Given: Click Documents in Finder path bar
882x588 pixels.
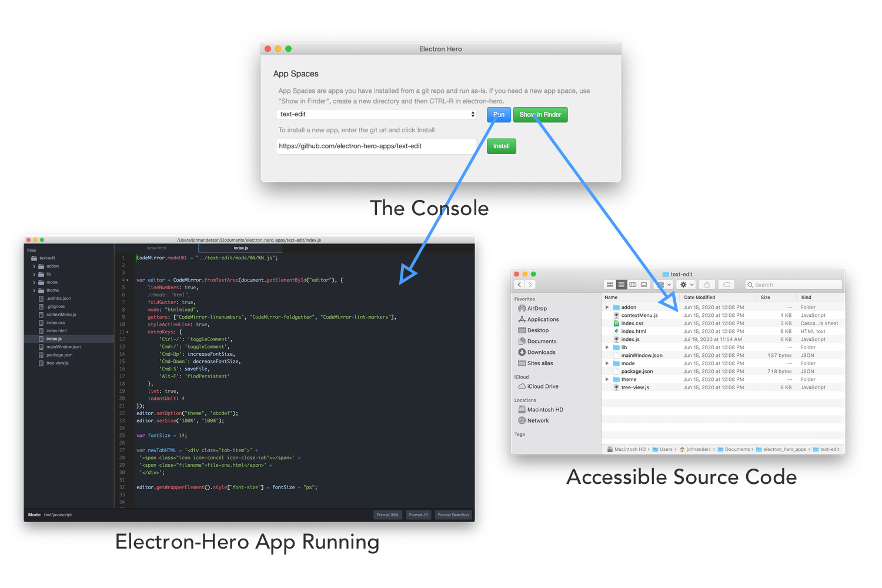Looking at the screenshot, I should point(734,449).
